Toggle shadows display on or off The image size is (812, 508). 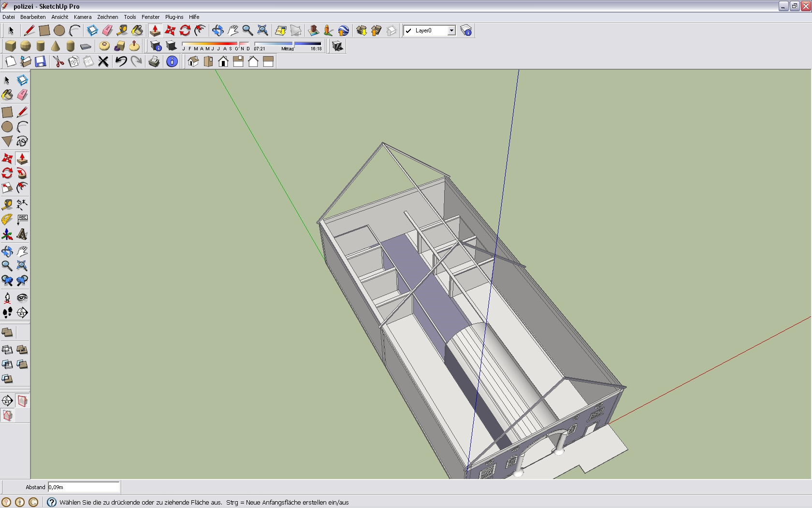click(x=171, y=46)
